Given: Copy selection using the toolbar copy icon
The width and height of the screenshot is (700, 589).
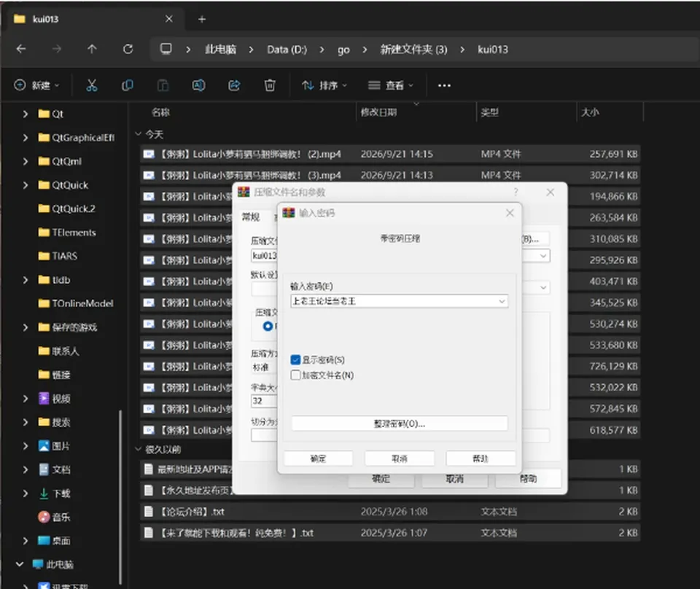Looking at the screenshot, I should coord(127,85).
